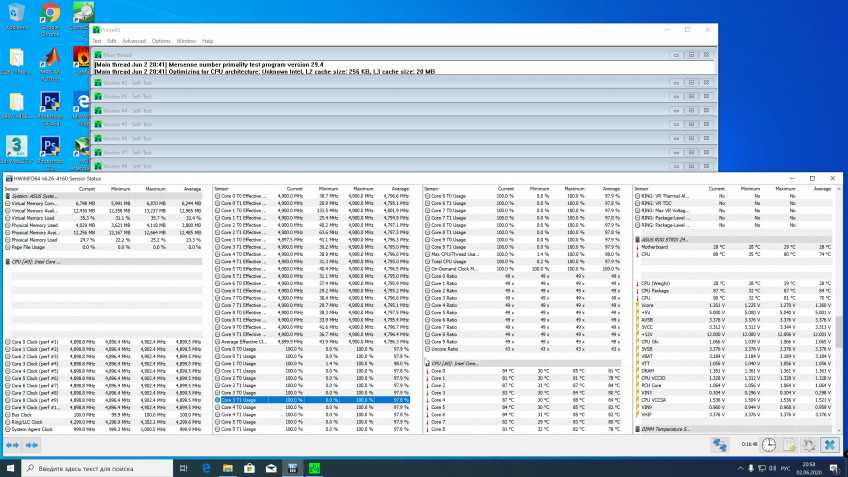
Task: Open HWiNFO sensor settings wrench icon
Action: pyautogui.click(x=808, y=445)
